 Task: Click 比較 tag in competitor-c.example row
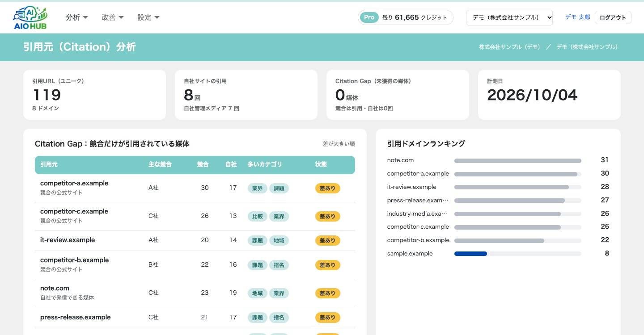pyautogui.click(x=258, y=216)
